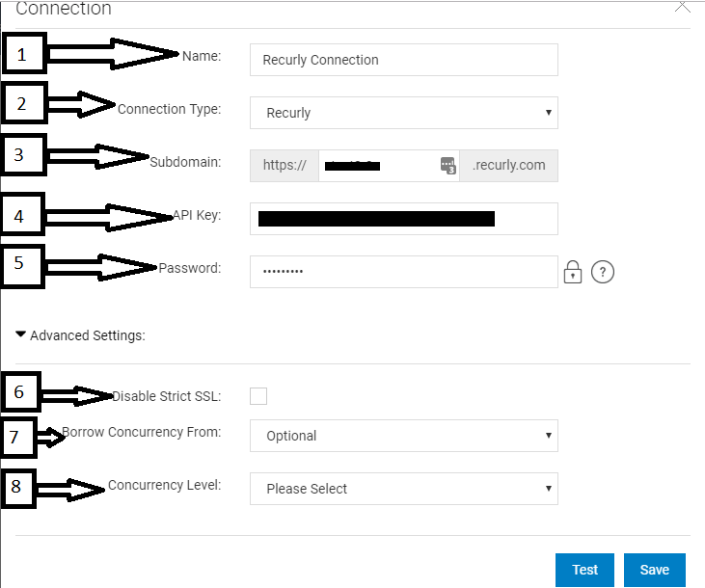Click the '.recurly.com' suffix text
The image size is (705, 588).
click(508, 165)
